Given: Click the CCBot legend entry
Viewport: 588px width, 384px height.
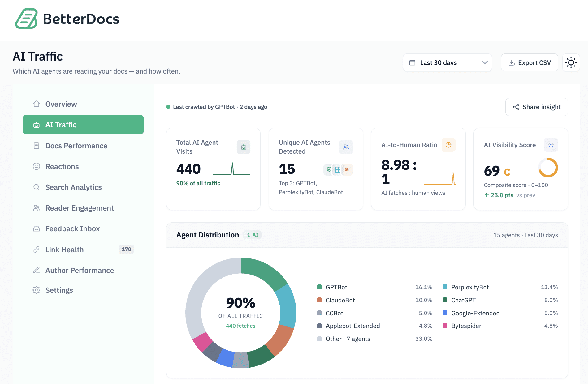Looking at the screenshot, I should pyautogui.click(x=374, y=313).
